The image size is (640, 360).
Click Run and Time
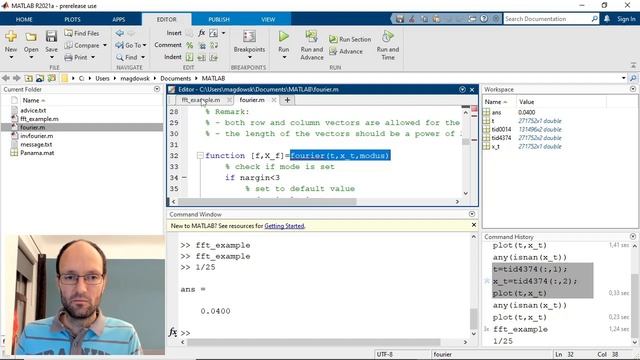coord(388,45)
